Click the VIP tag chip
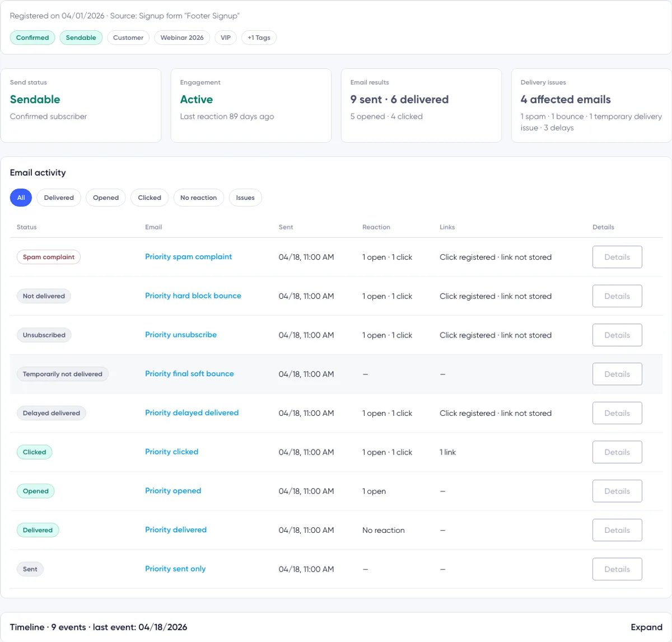The image size is (672, 642). [226, 38]
